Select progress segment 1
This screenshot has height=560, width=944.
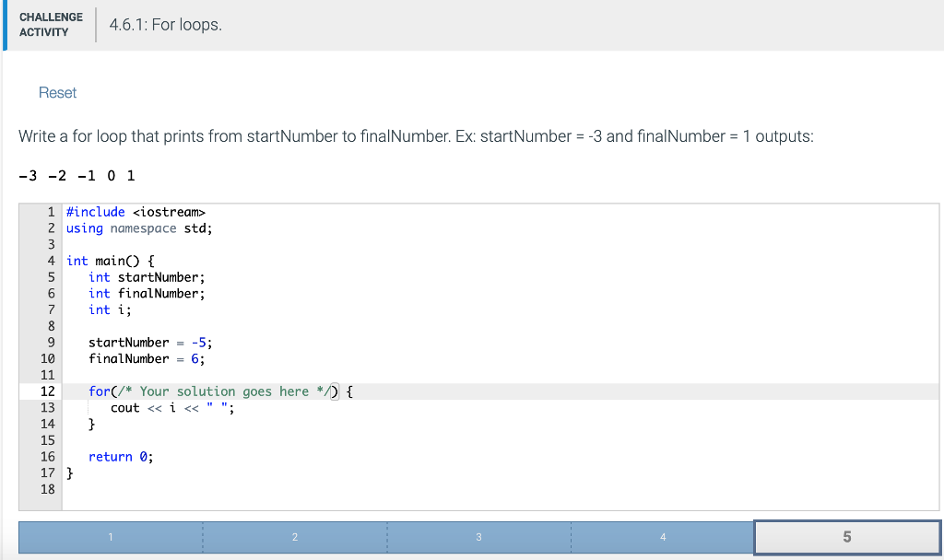110,536
